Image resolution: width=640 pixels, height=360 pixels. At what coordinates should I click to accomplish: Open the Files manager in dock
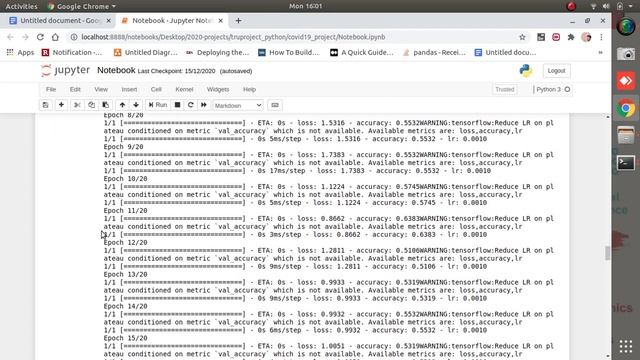coord(626,136)
